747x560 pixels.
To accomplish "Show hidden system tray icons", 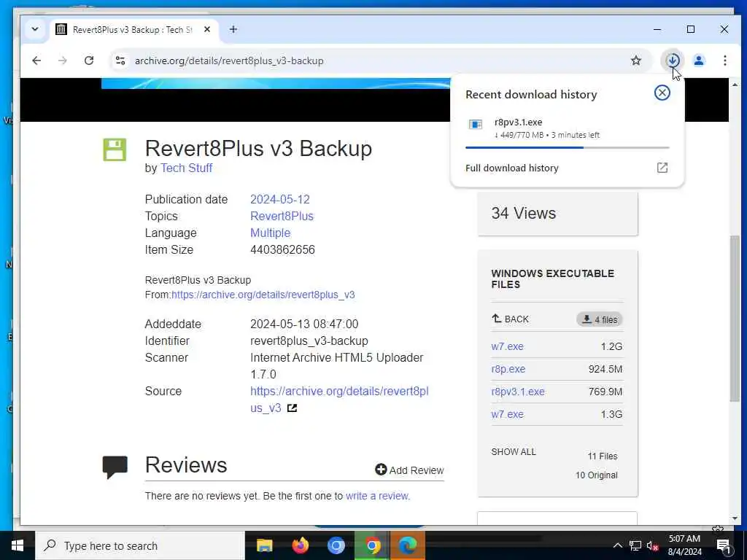I will click(x=617, y=545).
